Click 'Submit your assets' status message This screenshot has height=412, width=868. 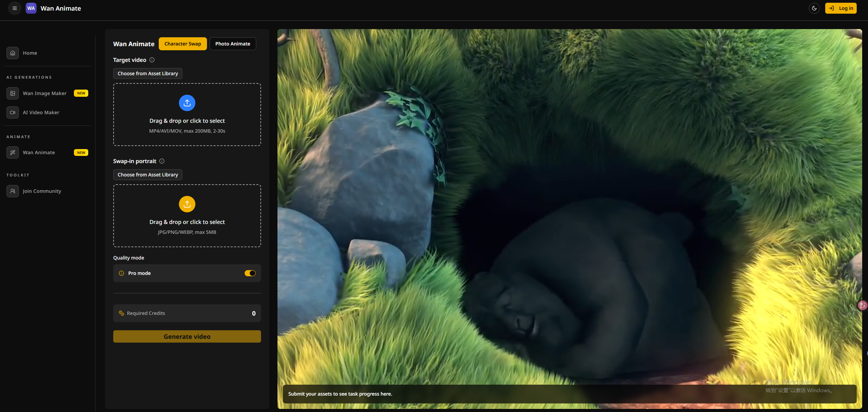[340, 394]
